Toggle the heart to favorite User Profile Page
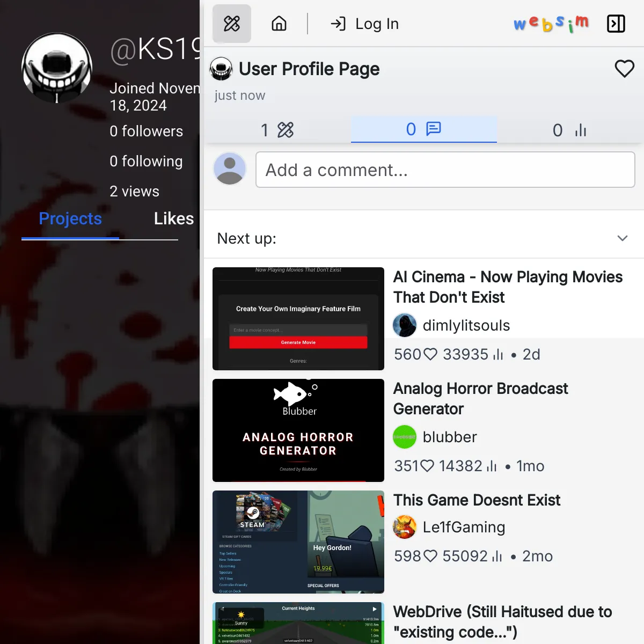 pyautogui.click(x=624, y=69)
